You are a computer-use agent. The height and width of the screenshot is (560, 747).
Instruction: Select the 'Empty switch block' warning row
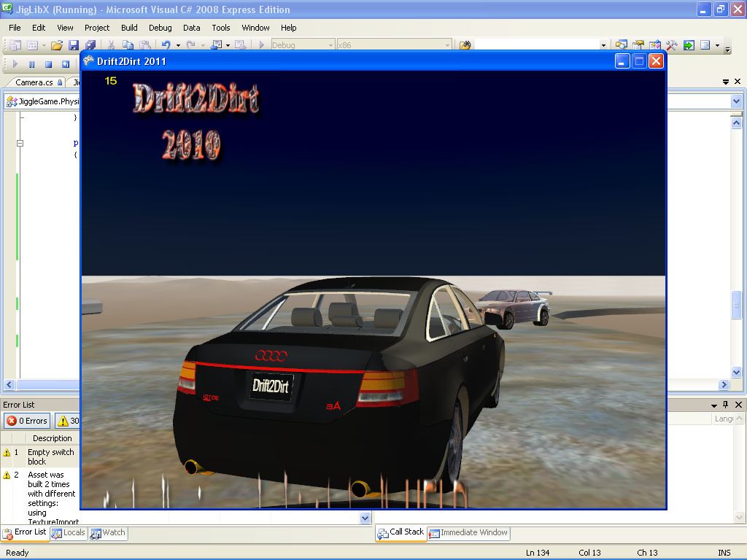[x=40, y=456]
